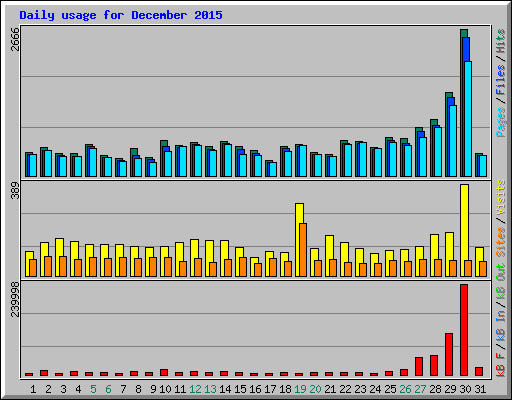Click the day label 25 on the x-axis
The image size is (512, 400).
click(x=390, y=389)
